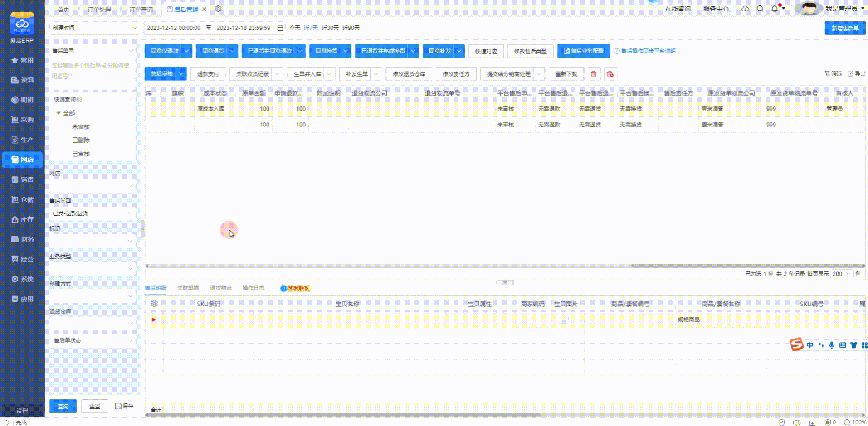Open the 仓储 module in sidebar
868x426 pixels.
pyautogui.click(x=23, y=199)
